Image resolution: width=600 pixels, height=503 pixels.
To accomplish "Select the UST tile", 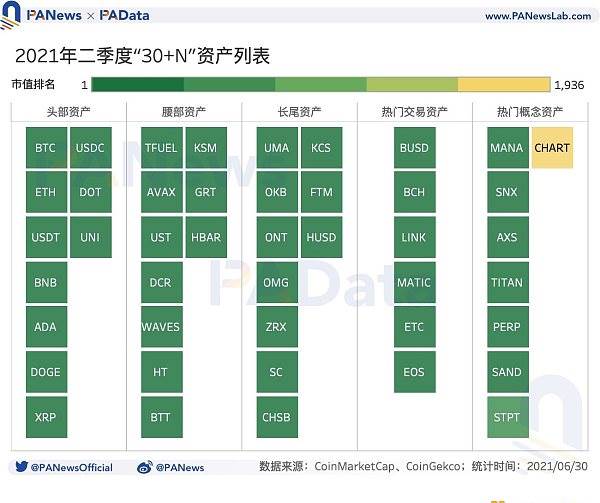I will [x=162, y=237].
